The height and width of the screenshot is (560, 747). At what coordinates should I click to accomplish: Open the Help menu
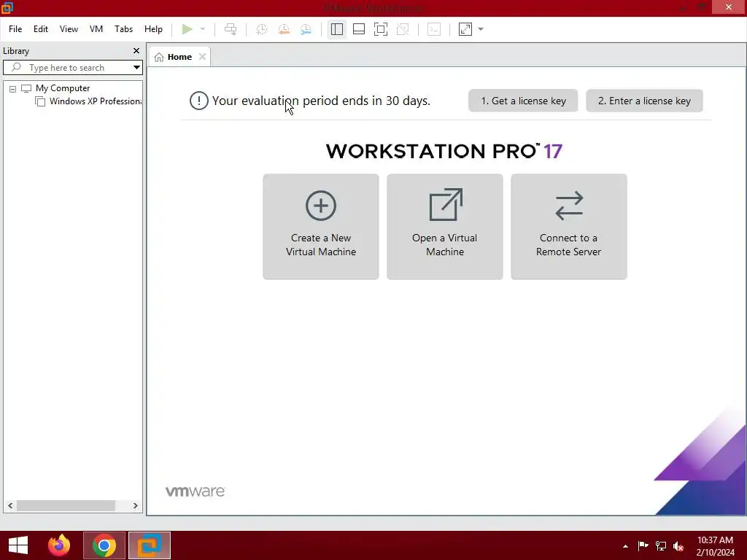tap(153, 29)
